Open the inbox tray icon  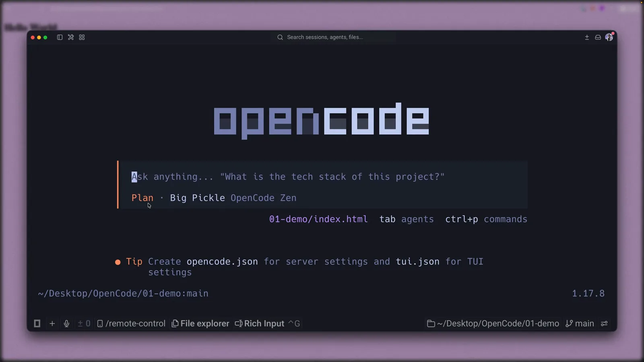click(598, 37)
